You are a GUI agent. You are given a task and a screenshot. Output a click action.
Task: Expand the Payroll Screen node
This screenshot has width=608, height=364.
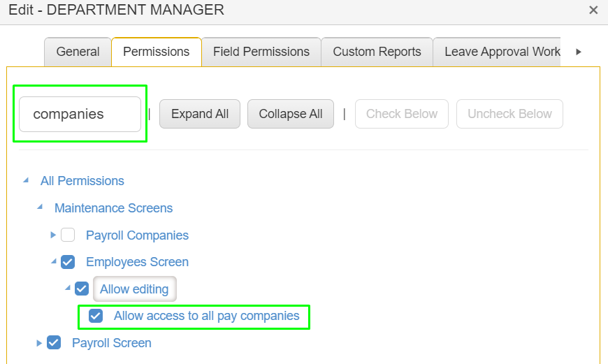[x=39, y=343]
